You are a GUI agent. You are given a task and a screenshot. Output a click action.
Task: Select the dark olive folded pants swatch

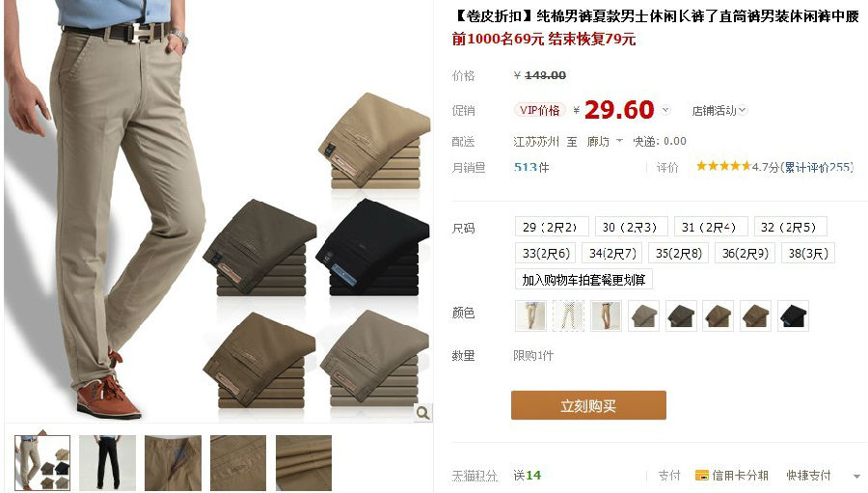coord(680,315)
